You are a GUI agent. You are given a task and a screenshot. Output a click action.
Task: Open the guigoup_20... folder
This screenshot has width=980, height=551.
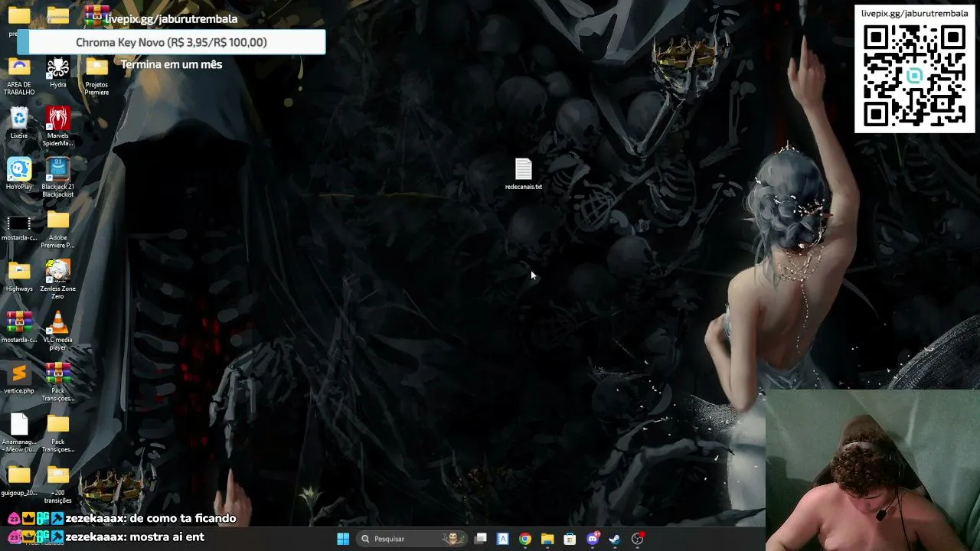click(x=19, y=481)
